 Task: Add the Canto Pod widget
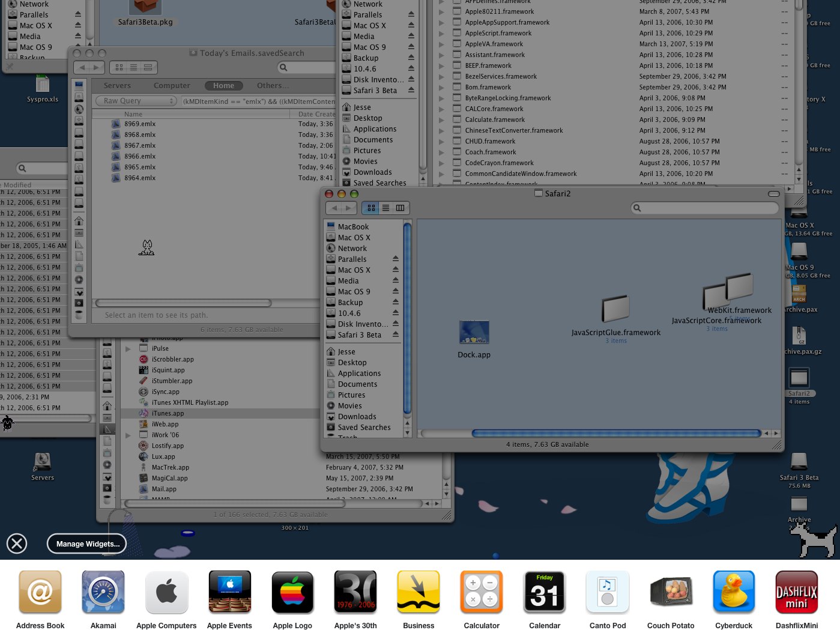[608, 592]
